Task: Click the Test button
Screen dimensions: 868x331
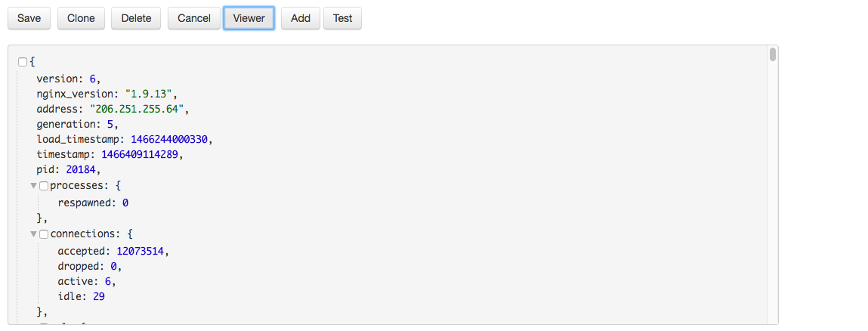Action: click(x=343, y=18)
